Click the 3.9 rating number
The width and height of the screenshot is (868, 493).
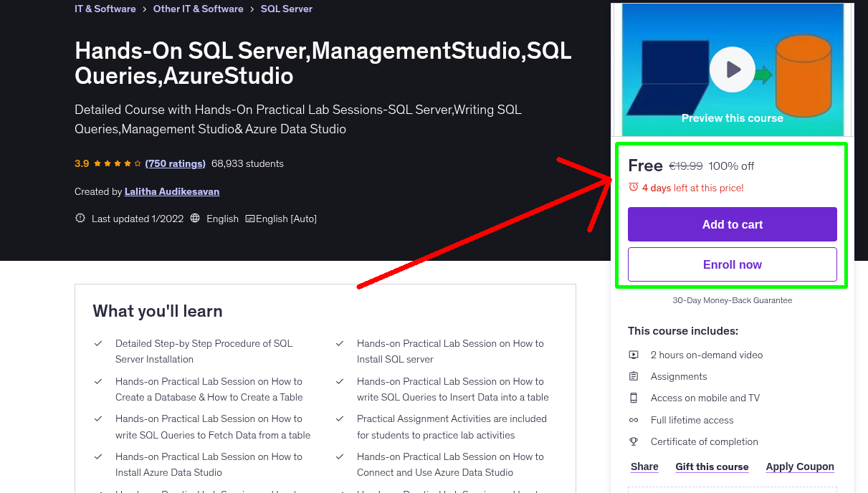tap(82, 163)
